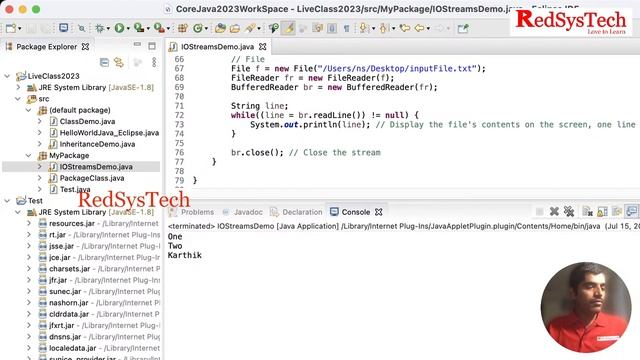Select the Package Explorer tab
The height and width of the screenshot is (360, 640).
click(x=46, y=47)
